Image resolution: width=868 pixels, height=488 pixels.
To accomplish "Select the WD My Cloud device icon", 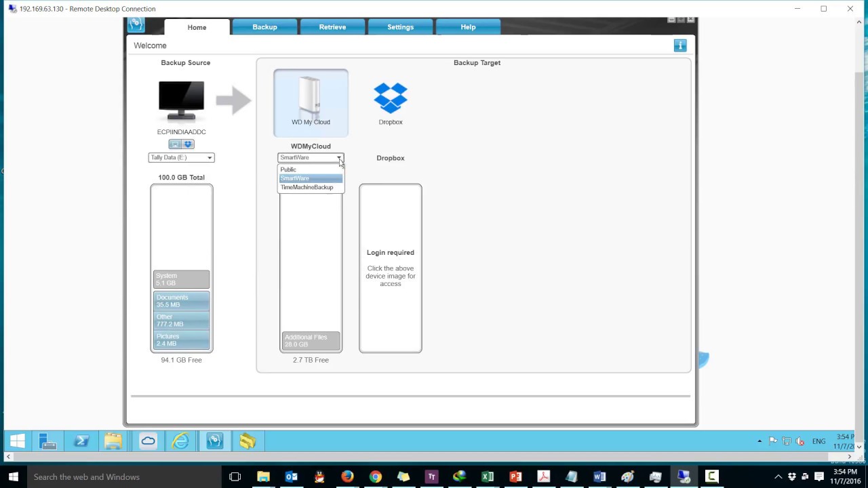I will (x=311, y=98).
